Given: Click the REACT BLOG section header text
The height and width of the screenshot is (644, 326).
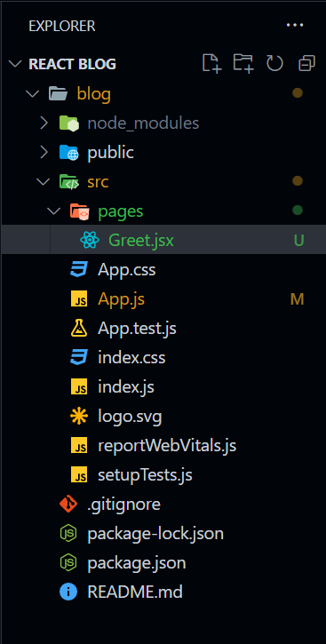Looking at the screenshot, I should tap(72, 64).
